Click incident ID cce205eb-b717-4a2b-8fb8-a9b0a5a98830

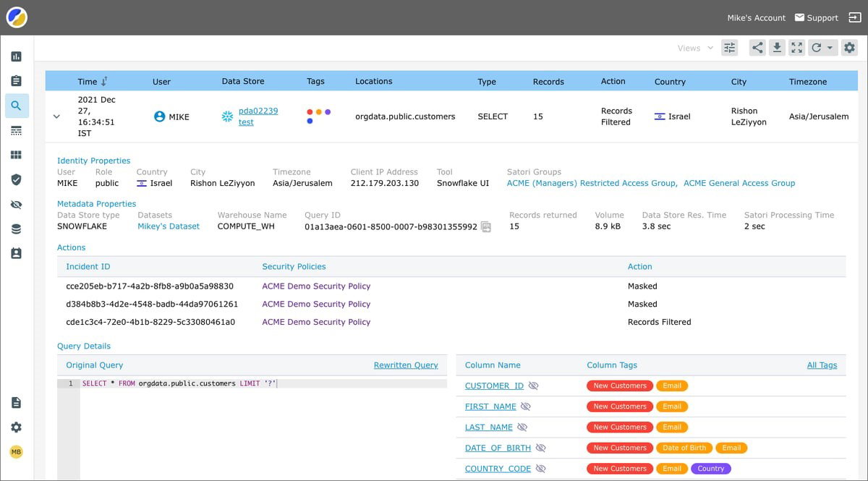pyautogui.click(x=150, y=286)
